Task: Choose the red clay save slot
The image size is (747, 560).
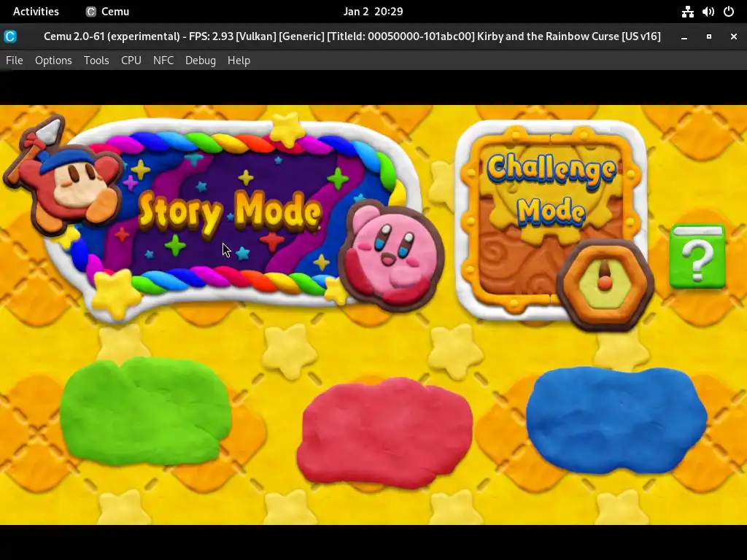Action: pyautogui.click(x=385, y=433)
